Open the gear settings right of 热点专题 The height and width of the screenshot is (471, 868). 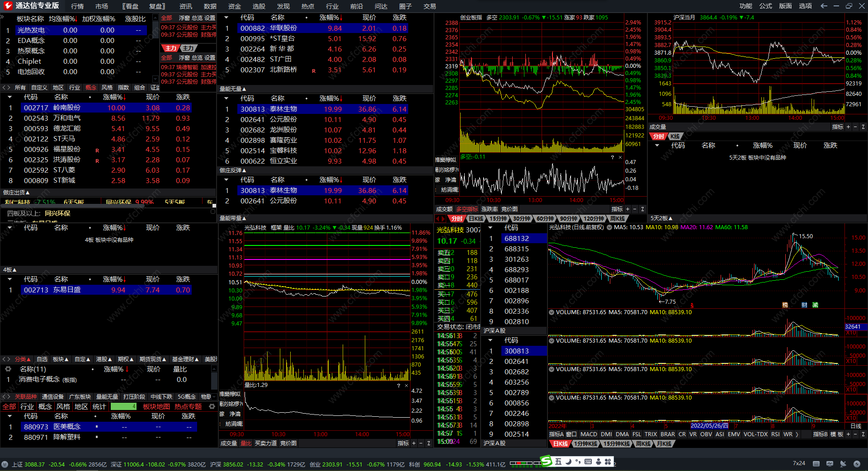click(x=212, y=406)
